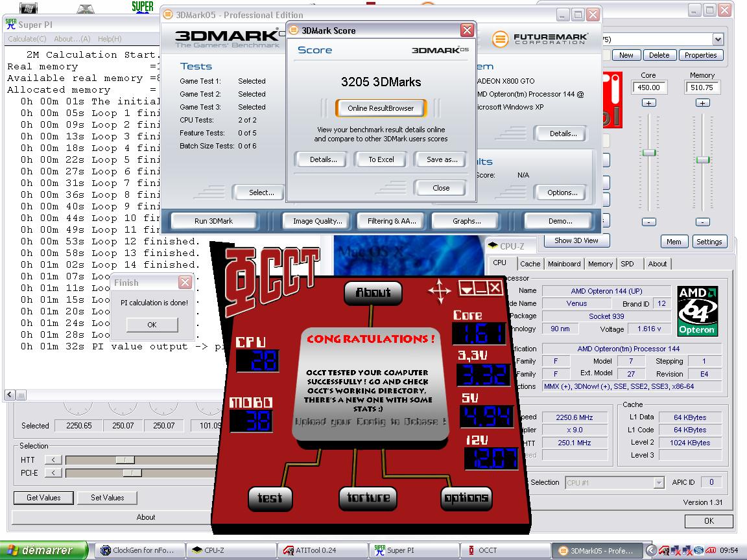Increase Core clock with plus button
This screenshot has width=747, height=560.
649,103
